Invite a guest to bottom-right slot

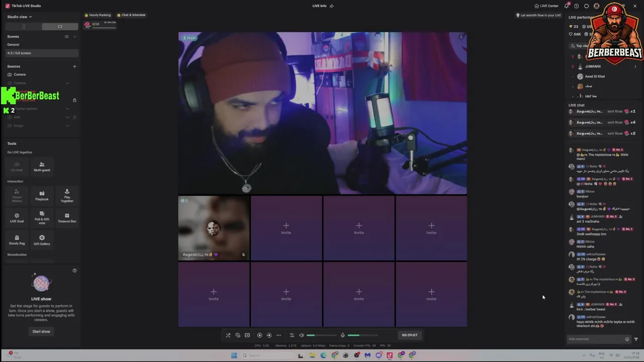[431, 295]
